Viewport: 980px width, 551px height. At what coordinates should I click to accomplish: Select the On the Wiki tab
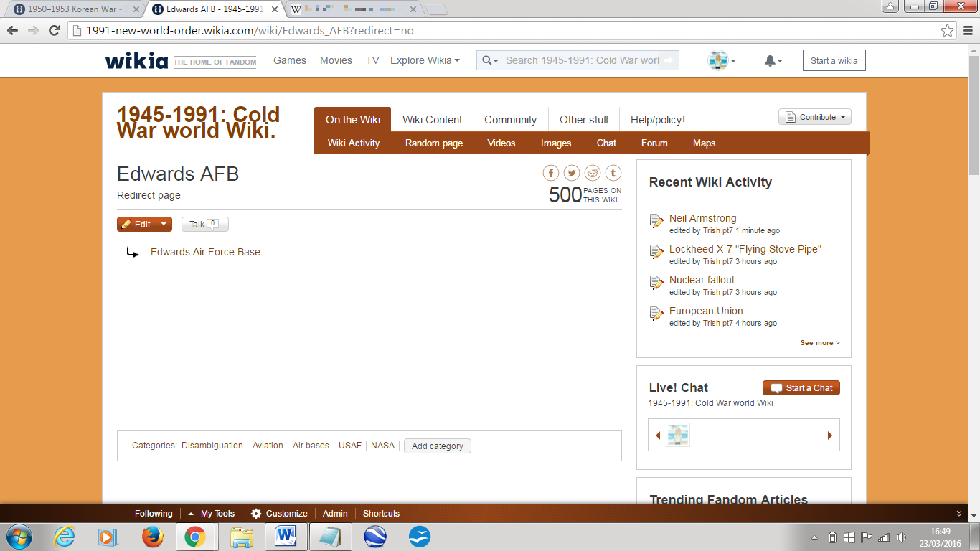(x=353, y=120)
